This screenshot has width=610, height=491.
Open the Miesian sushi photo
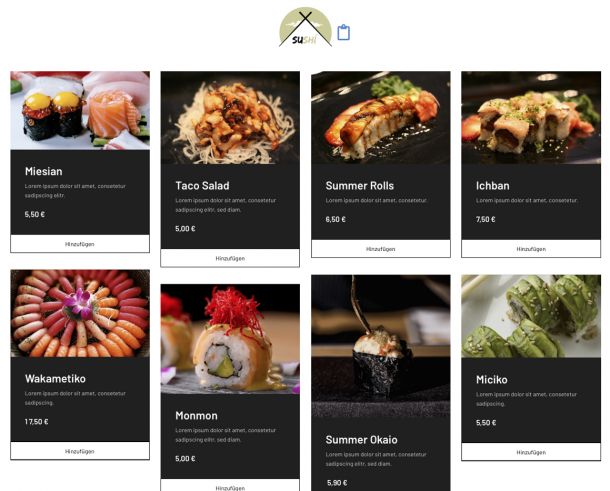[x=80, y=110]
